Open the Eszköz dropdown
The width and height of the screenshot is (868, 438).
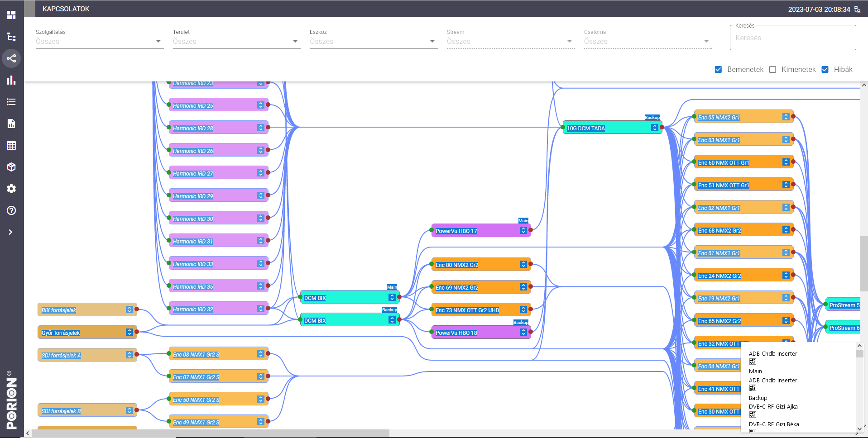[373, 41]
